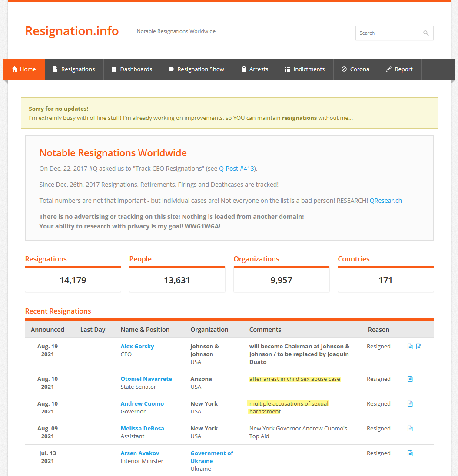The image size is (458, 476).
Task: Click the People total 13,631
Action: 177,280
